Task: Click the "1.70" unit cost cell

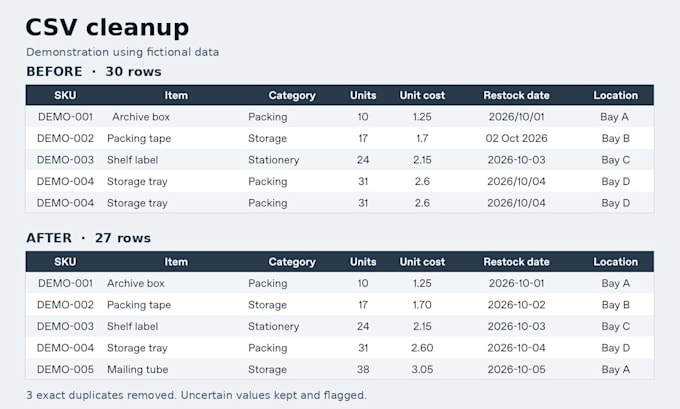Action: tap(422, 305)
